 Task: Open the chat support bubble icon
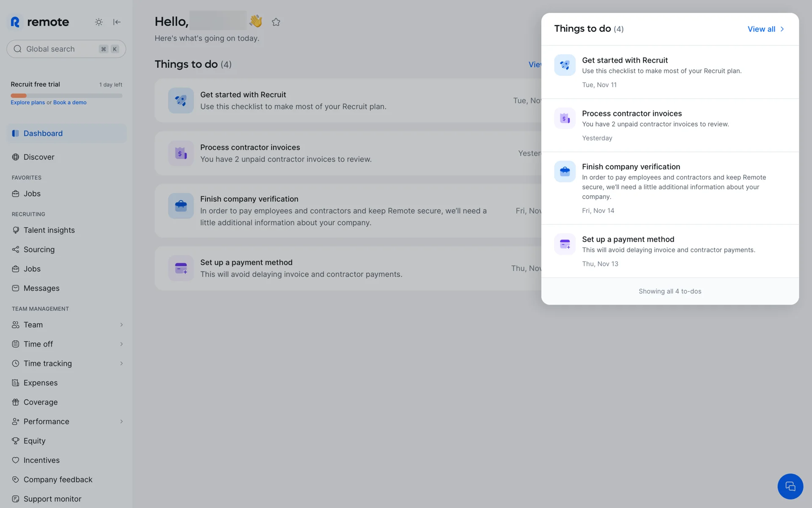(790, 486)
